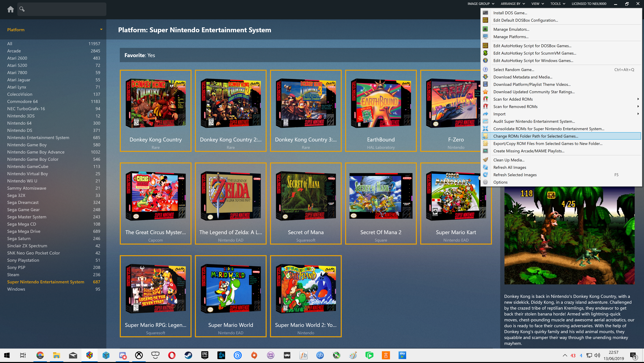
Task: Select the Secret of Mana game box
Action: tap(305, 203)
